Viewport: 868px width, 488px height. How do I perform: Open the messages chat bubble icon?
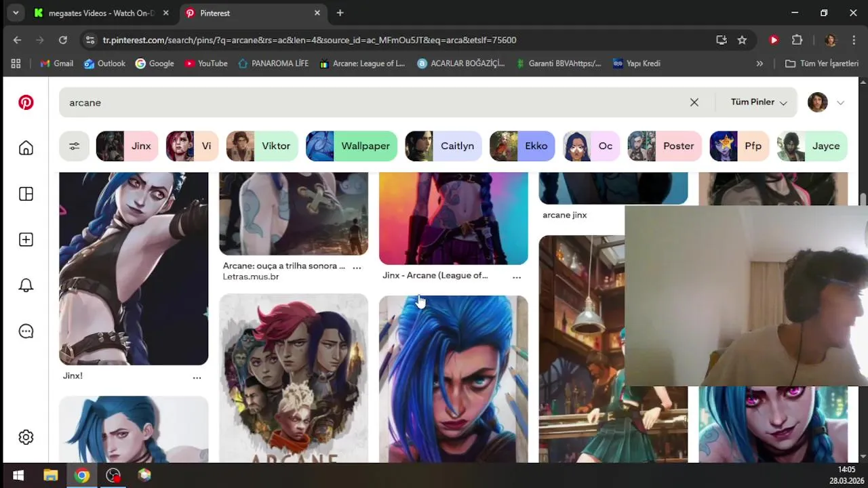click(26, 331)
